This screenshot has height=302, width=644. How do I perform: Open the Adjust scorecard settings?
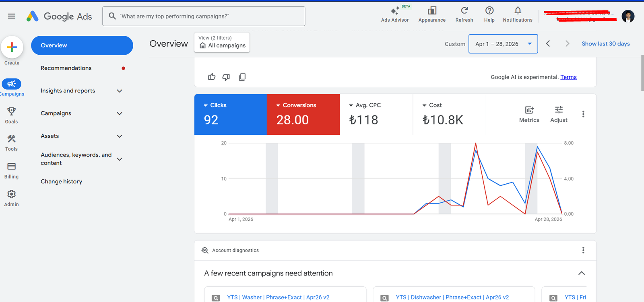tap(559, 114)
